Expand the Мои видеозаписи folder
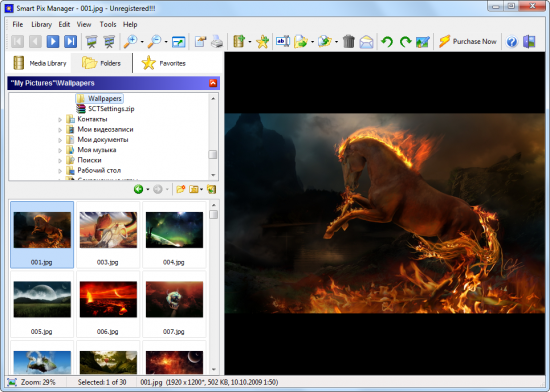Viewport: 550px width, 392px height. point(60,130)
